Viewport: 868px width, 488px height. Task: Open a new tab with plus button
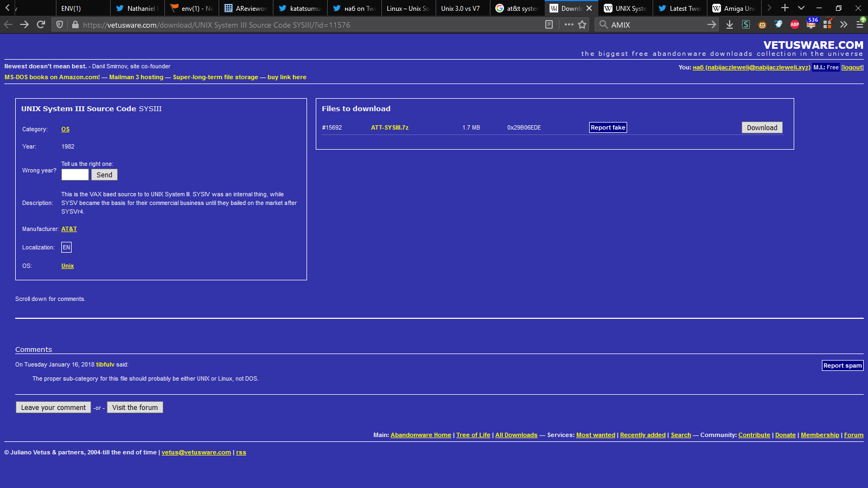point(785,8)
